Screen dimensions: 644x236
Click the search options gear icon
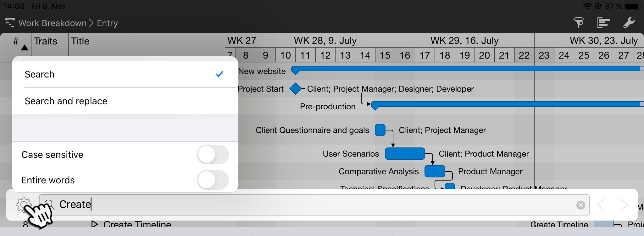[x=23, y=205]
